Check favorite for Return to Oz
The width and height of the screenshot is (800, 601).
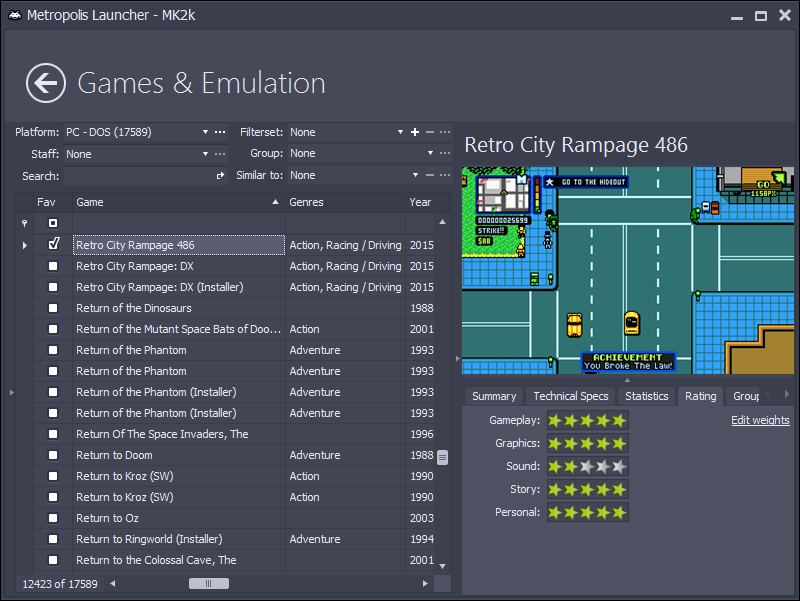[53, 518]
